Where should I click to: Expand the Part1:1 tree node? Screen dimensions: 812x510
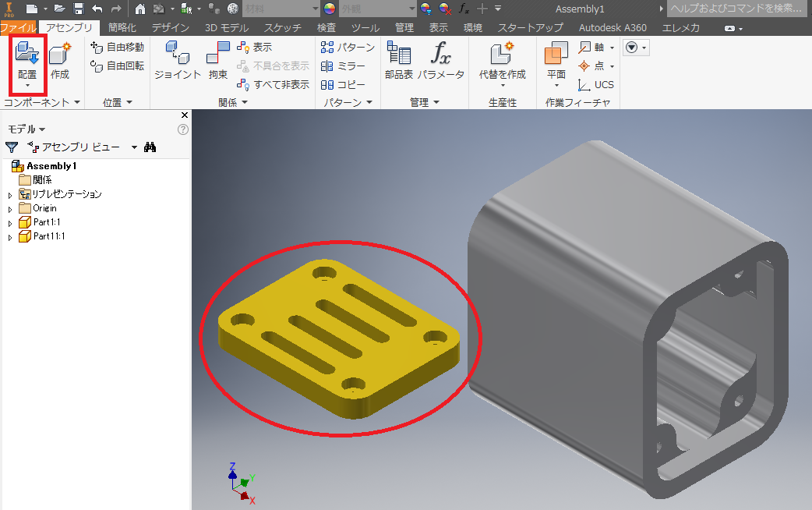(x=10, y=223)
